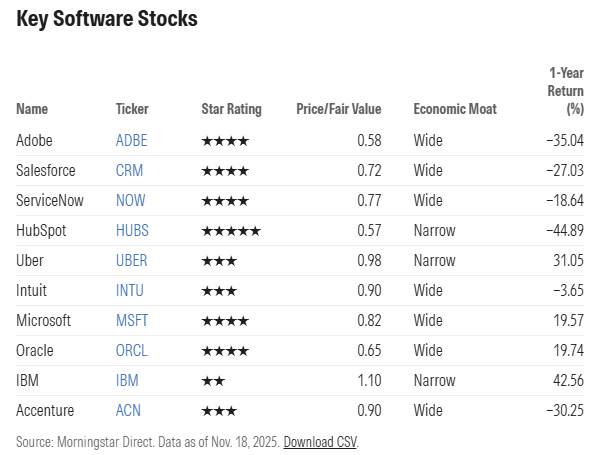Click the Price/Fair Value column header

coord(338,109)
